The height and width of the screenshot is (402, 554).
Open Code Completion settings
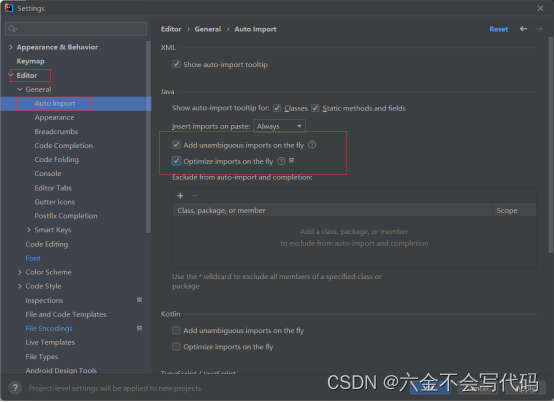pyautogui.click(x=64, y=146)
